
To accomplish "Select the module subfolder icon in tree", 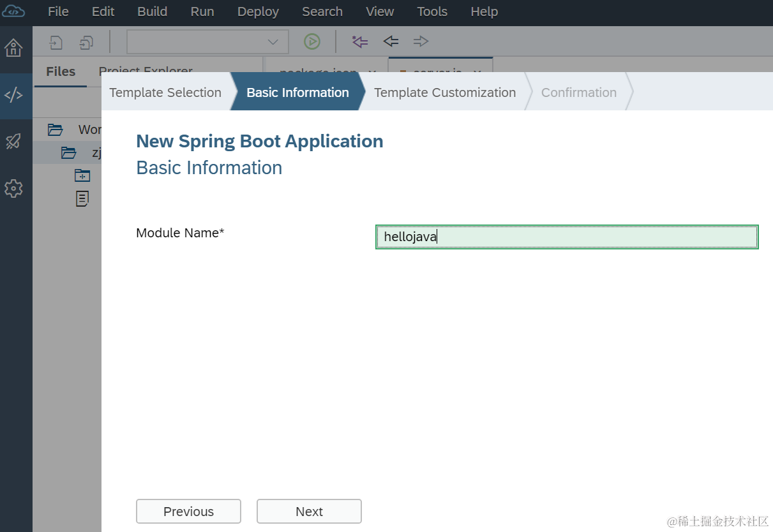I will point(82,175).
